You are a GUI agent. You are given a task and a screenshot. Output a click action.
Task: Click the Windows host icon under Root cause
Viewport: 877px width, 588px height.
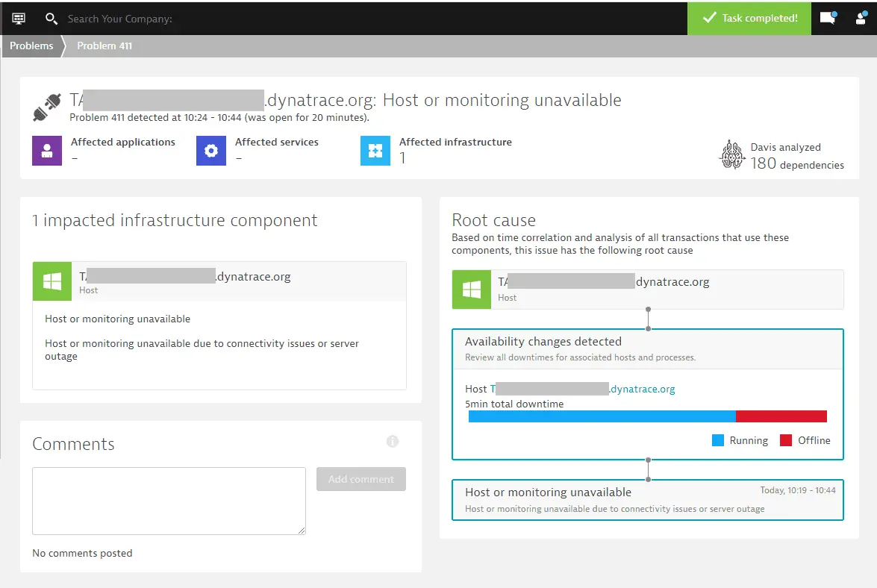tap(472, 289)
